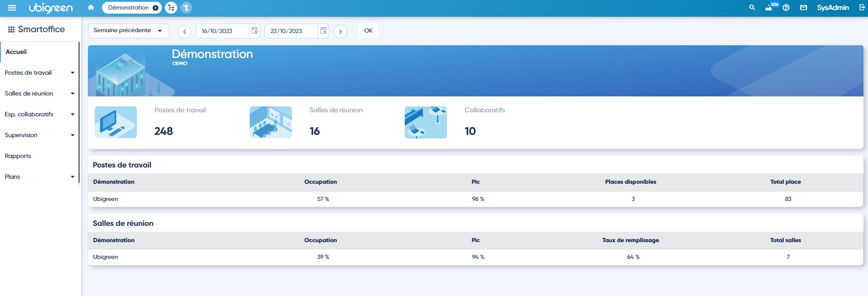This screenshot has width=868, height=296.
Task: Click the 57 % occupation value
Action: [x=323, y=199]
